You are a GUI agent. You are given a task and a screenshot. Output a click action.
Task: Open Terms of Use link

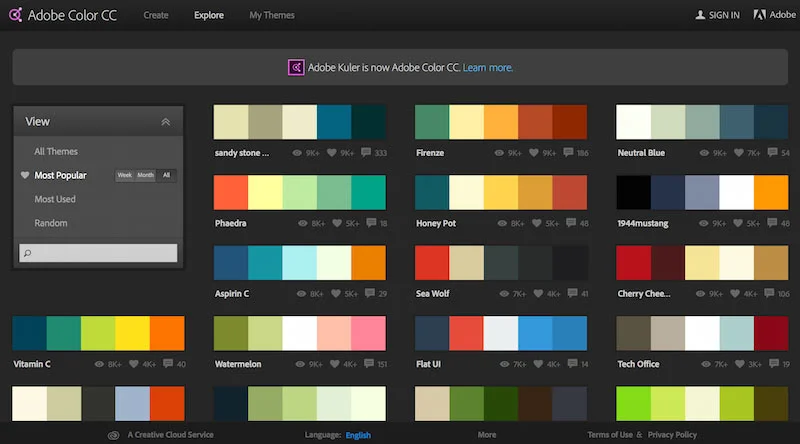[610, 435]
